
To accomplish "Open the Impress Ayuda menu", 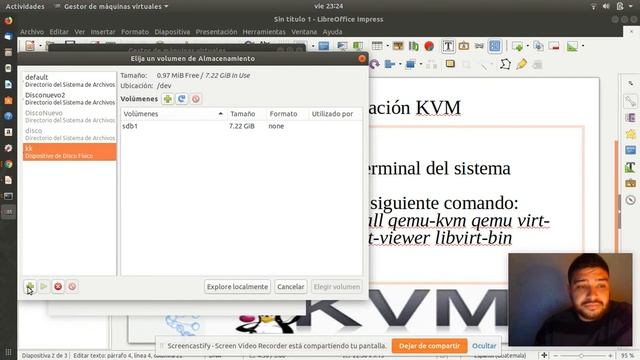I will [x=332, y=32].
